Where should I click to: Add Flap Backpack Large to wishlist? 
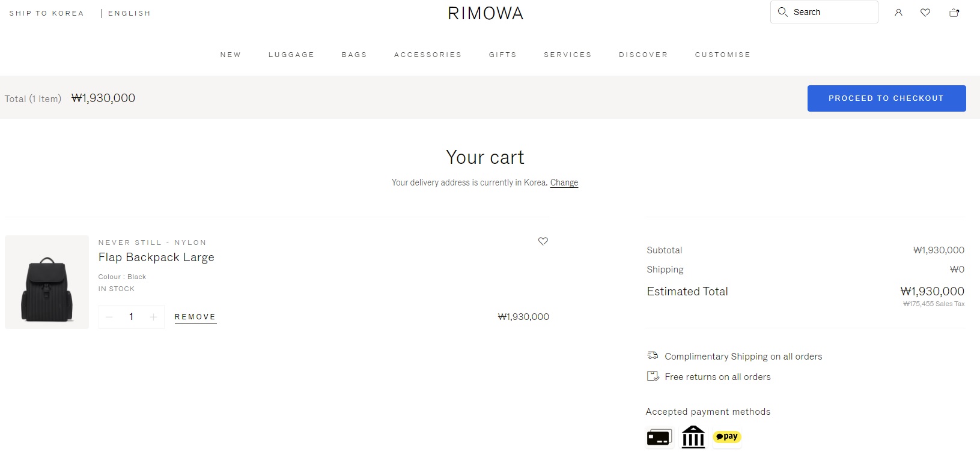[543, 241]
